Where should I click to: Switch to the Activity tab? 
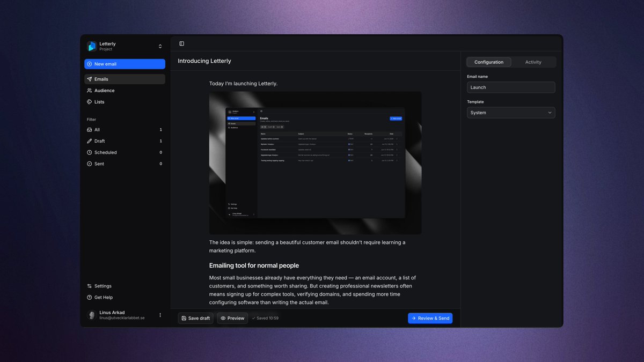(533, 62)
